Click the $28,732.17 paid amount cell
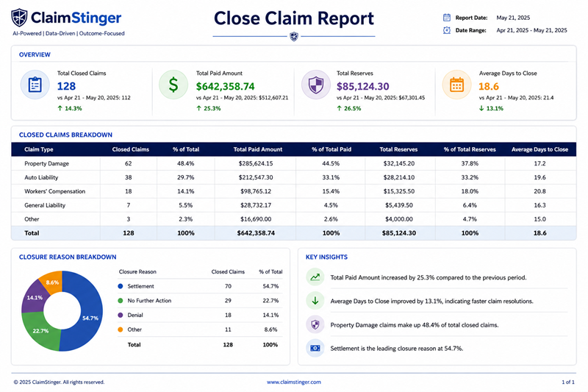This screenshot has height=392, width=588. [256, 205]
